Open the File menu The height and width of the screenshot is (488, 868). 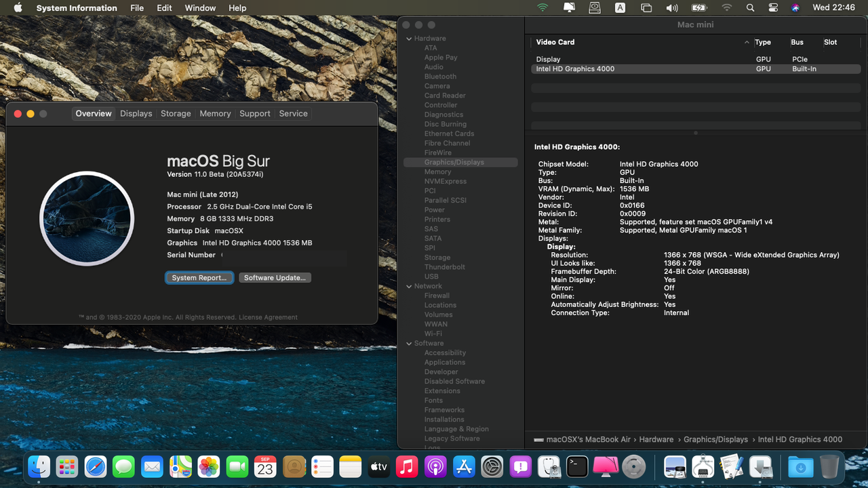click(137, 8)
